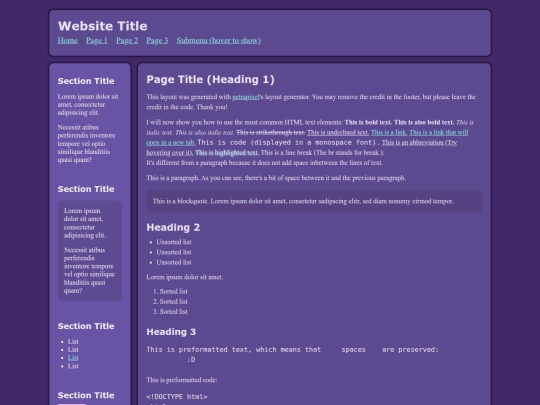Click the Section Title heading above the List bullets
Image resolution: width=540 pixels, height=405 pixels.
(86, 326)
